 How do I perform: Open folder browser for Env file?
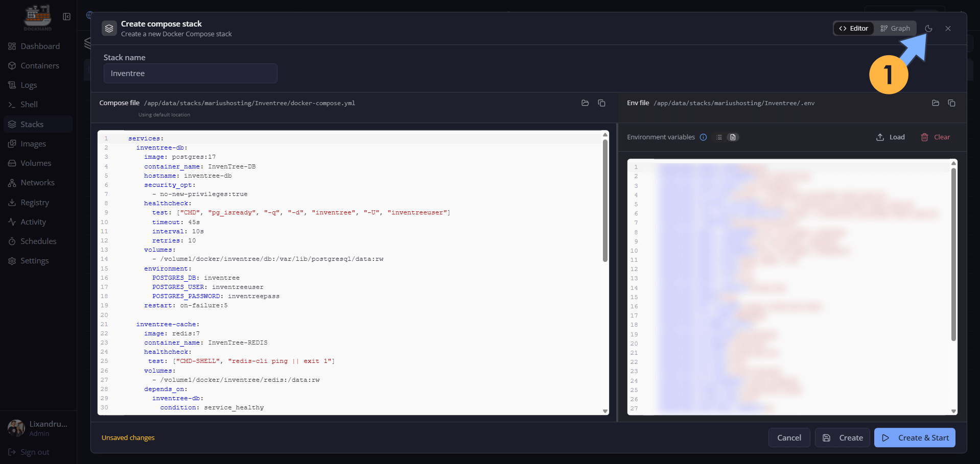click(935, 103)
